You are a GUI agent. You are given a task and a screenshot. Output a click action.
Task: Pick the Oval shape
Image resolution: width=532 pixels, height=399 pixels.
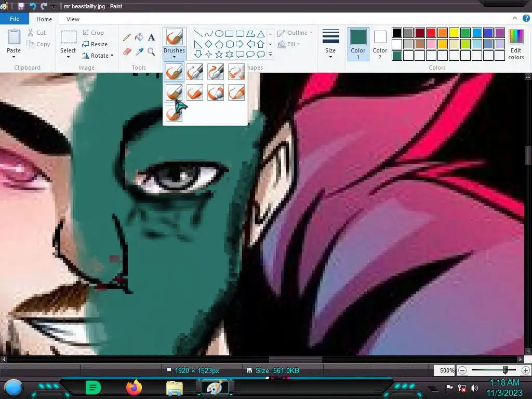(x=219, y=34)
